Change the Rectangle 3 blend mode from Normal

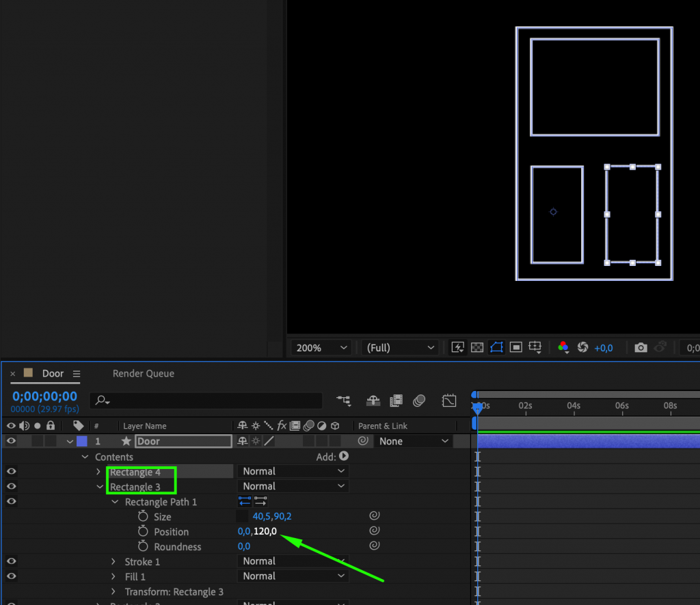click(x=293, y=485)
